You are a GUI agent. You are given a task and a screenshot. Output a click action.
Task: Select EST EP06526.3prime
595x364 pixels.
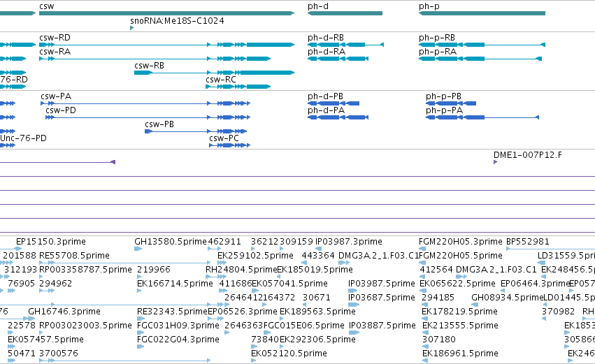pyautogui.click(x=243, y=312)
